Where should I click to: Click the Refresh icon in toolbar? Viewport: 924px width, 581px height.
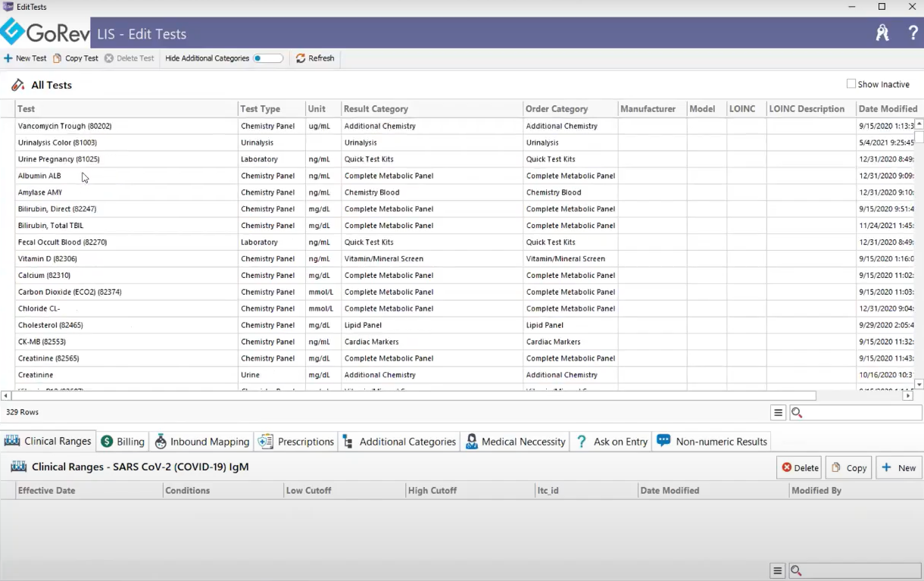(x=301, y=58)
